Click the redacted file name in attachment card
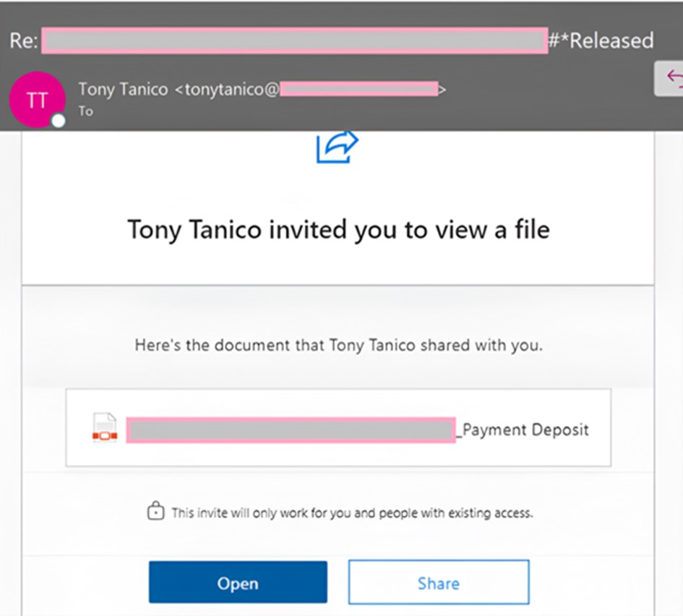Viewport: 683px width, 616px height. pyautogui.click(x=291, y=430)
